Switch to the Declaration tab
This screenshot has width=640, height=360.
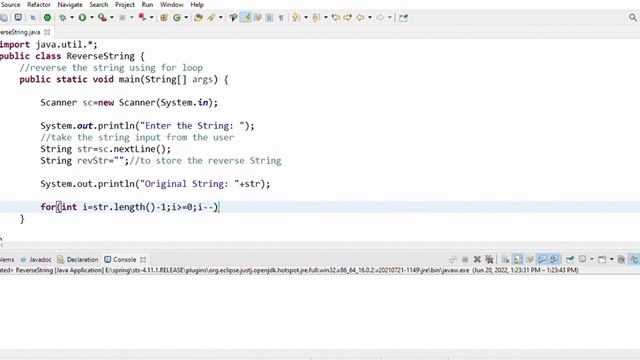pos(78,260)
